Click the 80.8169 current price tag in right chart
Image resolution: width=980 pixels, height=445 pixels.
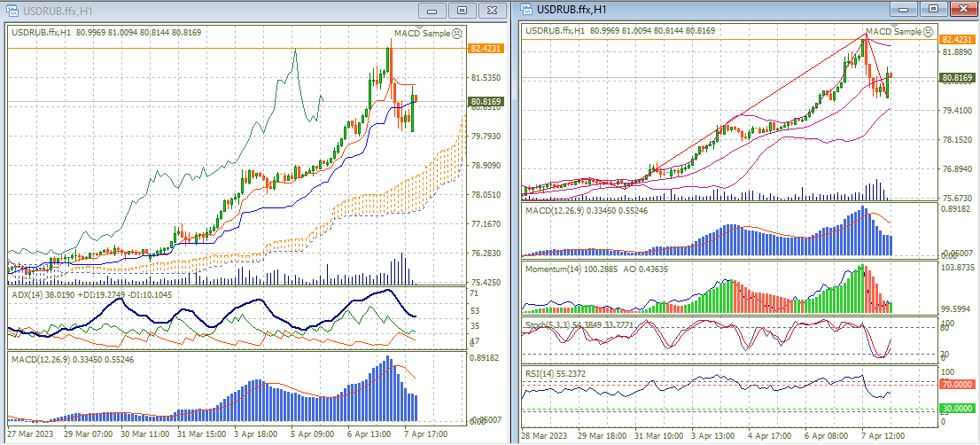tap(957, 78)
